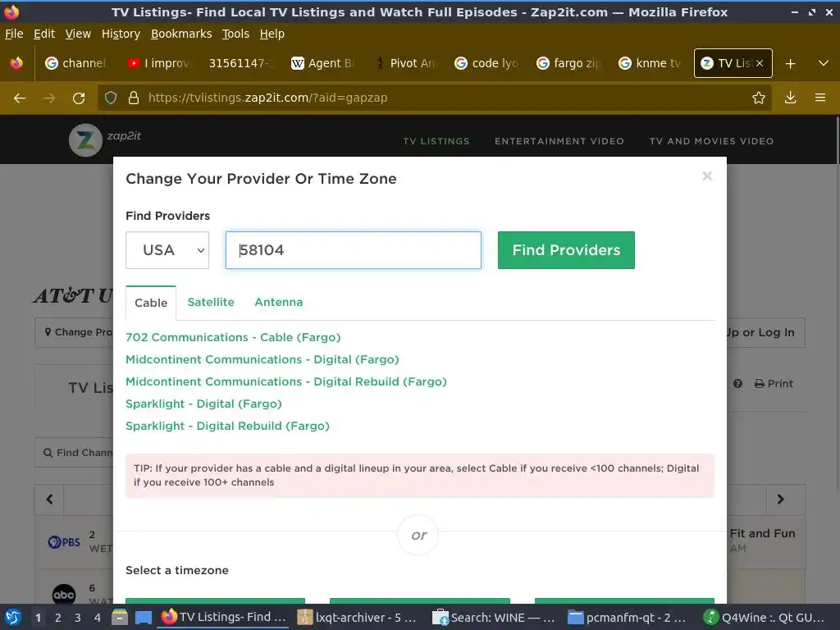Open the Edit menu
Viewport: 840px width, 630px height.
44,34
